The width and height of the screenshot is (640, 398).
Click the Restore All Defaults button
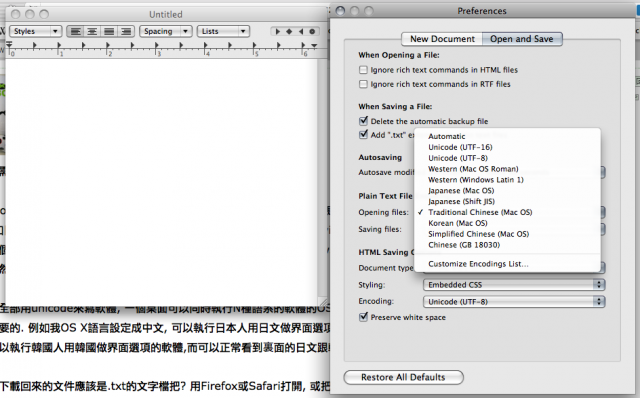click(403, 377)
